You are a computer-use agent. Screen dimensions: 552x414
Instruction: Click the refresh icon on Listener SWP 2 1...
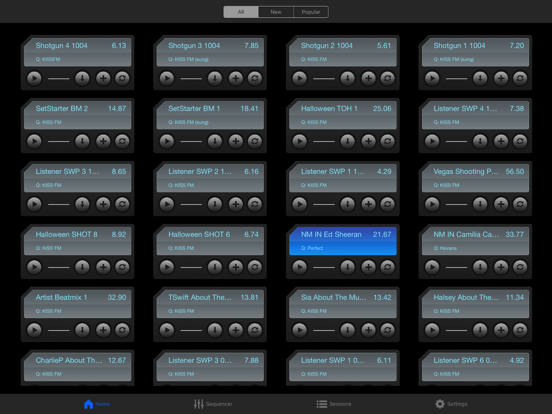pyautogui.click(x=255, y=204)
